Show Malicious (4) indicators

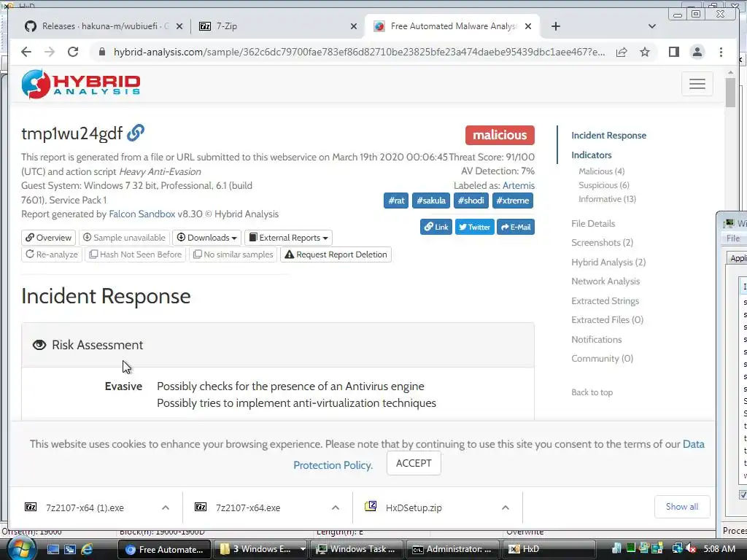coord(601,171)
